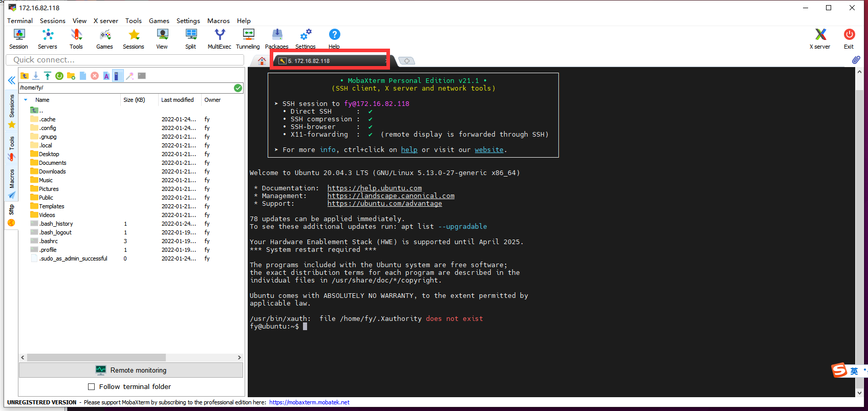The image size is (868, 411).
Task: Toggle Name column sort arrow
Action: tap(26, 100)
